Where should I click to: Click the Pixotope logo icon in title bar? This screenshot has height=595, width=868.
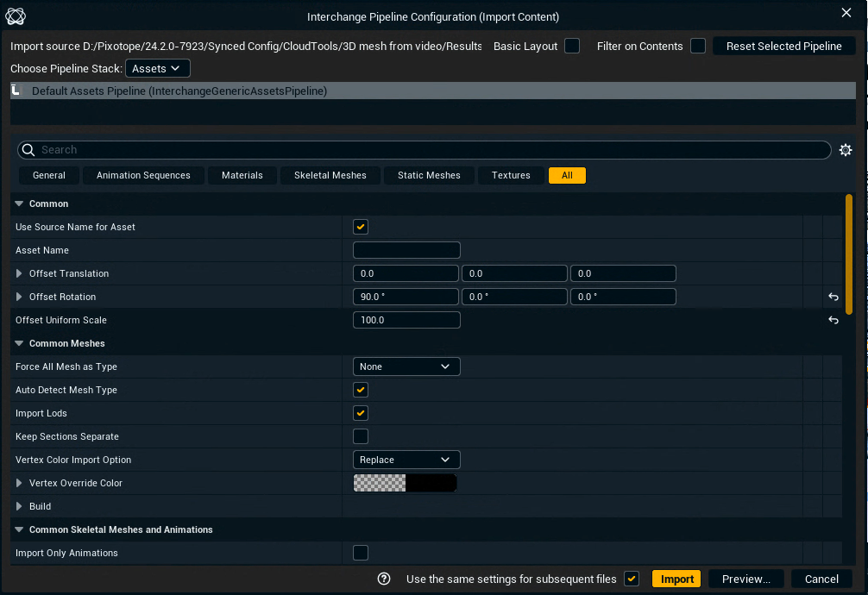16,16
